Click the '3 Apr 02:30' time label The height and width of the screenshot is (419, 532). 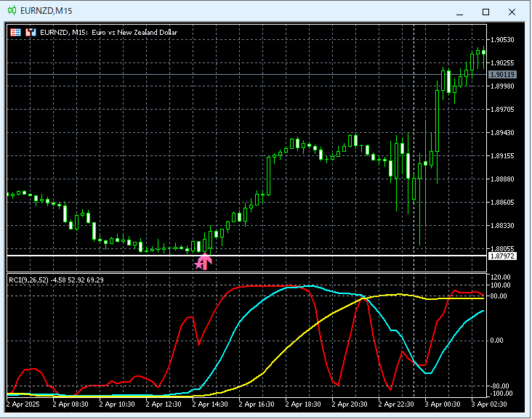tap(489, 404)
